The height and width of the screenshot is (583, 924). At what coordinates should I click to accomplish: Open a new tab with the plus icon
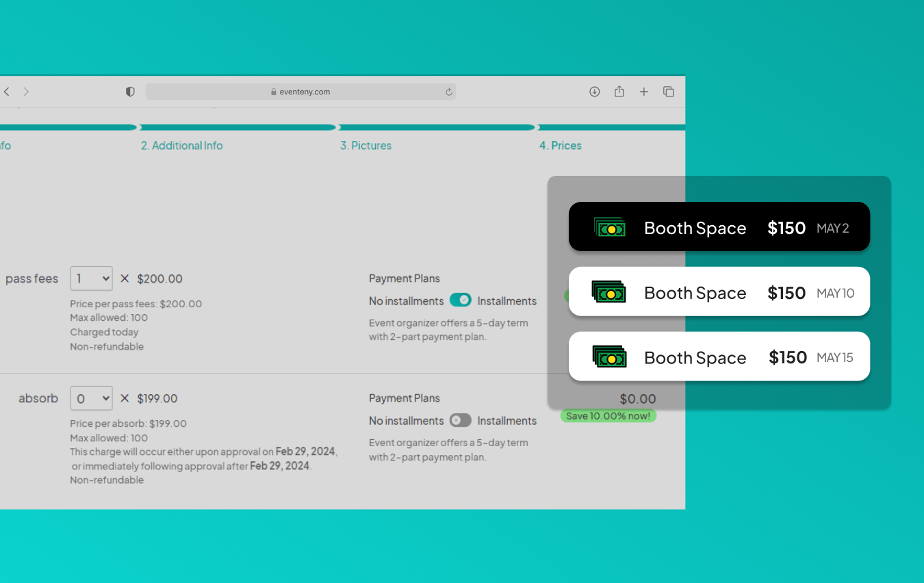(x=643, y=92)
